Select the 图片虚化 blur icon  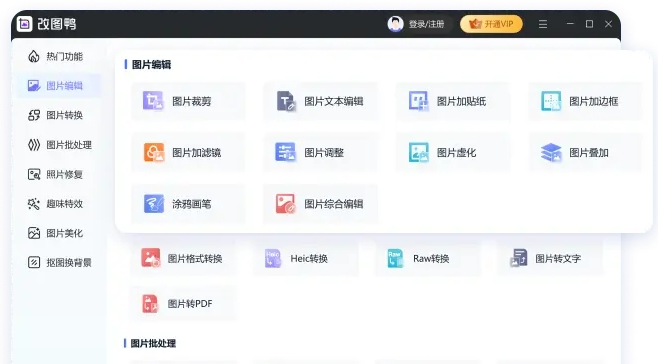point(419,152)
